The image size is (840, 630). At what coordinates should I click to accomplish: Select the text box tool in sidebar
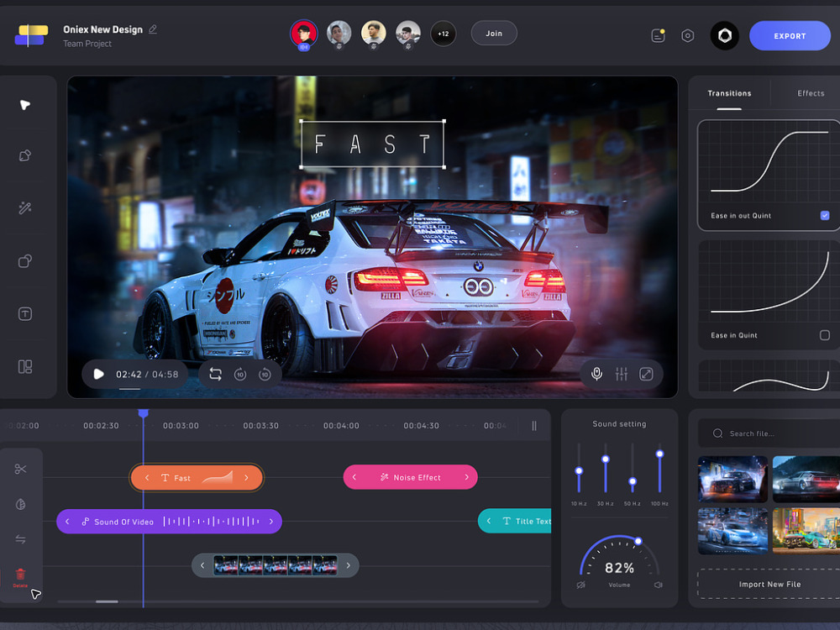24,314
